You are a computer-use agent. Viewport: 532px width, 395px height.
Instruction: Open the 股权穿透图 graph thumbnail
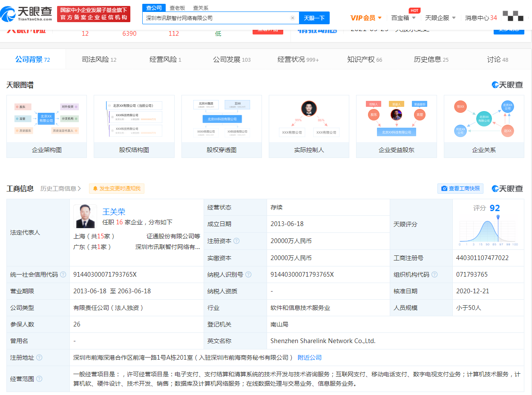[221, 126]
